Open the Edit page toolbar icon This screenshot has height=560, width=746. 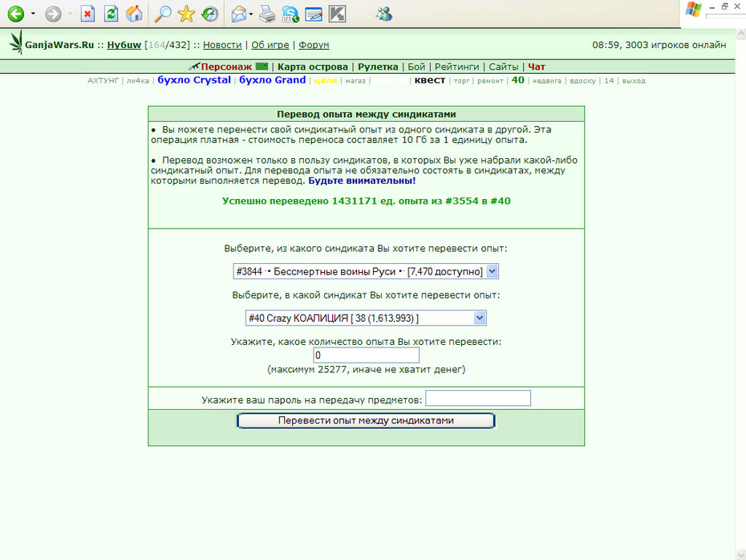click(314, 14)
